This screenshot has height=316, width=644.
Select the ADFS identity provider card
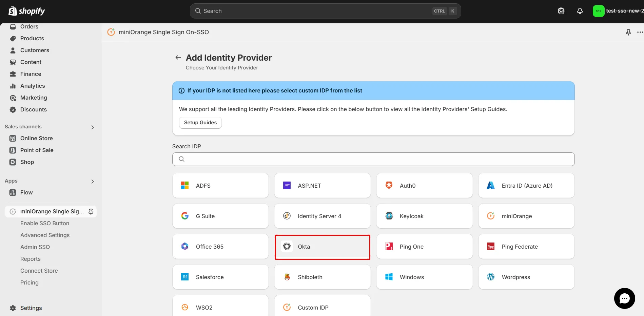[x=220, y=186]
